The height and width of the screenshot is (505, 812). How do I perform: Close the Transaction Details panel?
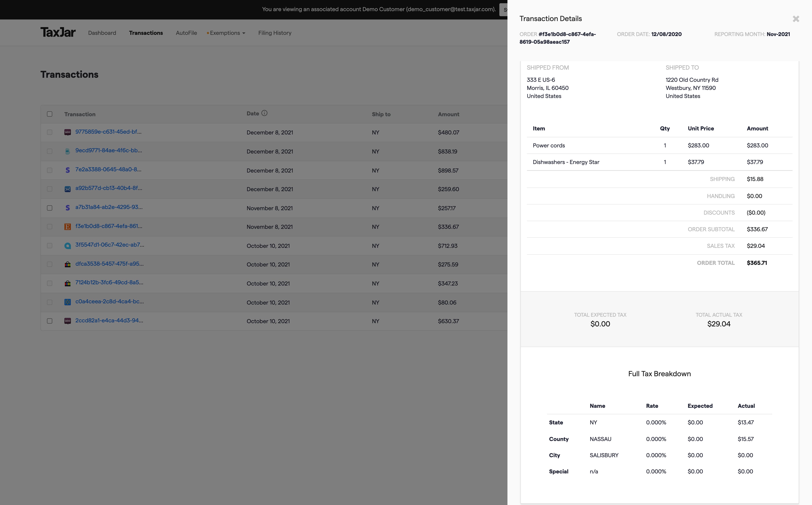(796, 19)
